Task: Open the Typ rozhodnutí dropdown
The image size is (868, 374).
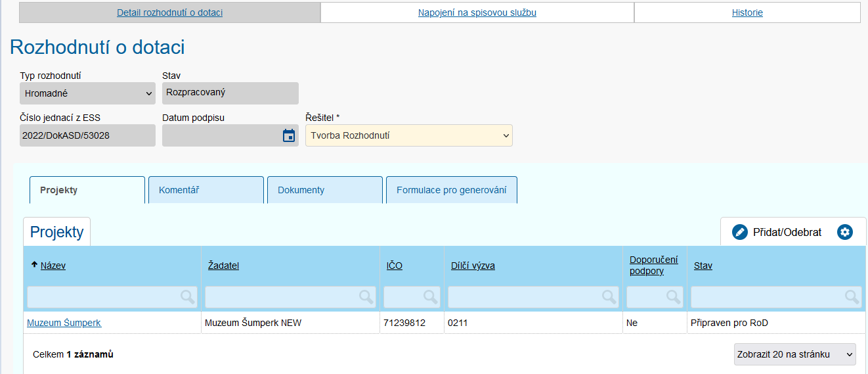Action: click(x=87, y=93)
